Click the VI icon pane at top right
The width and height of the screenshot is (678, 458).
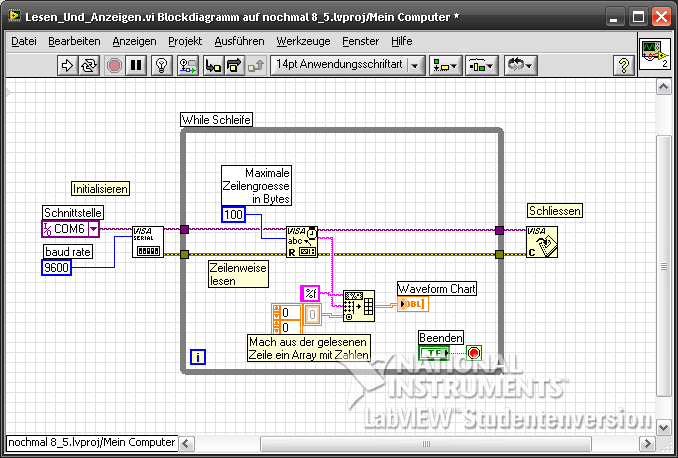655,53
